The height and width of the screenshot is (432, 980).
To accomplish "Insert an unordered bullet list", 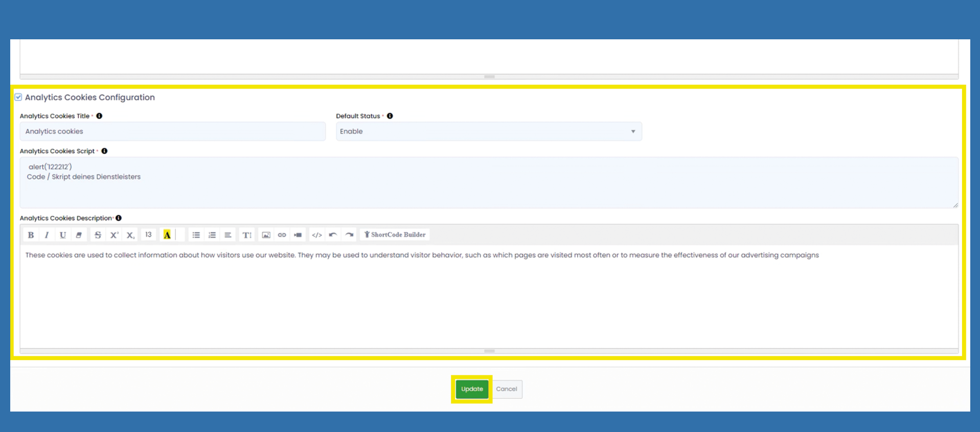I will [x=196, y=235].
